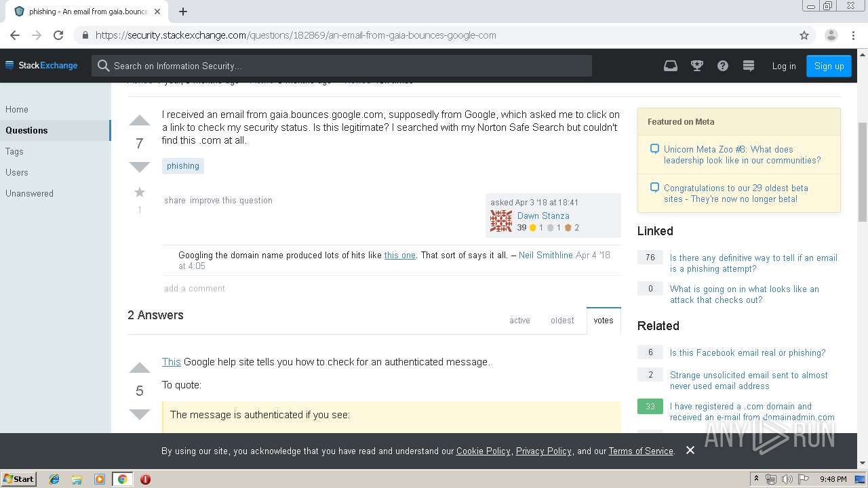Open Tags in the sidebar
This screenshot has width=868, height=488.
14,151
